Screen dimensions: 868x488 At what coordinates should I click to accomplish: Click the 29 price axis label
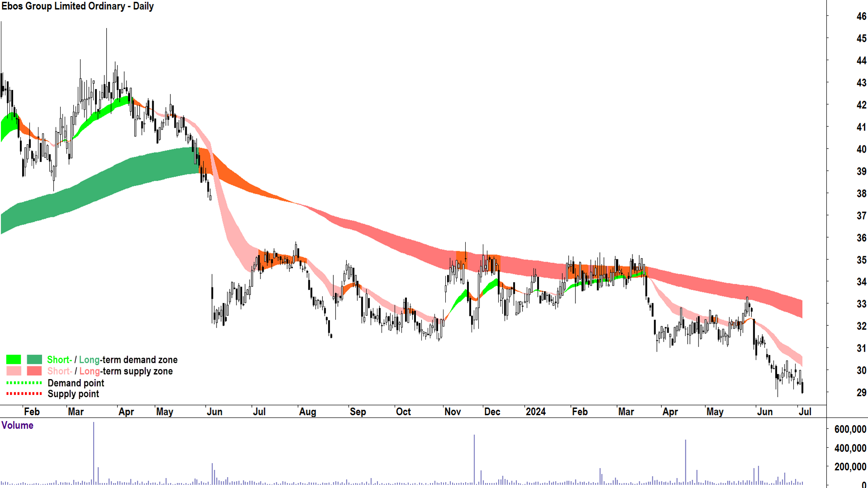coord(861,392)
